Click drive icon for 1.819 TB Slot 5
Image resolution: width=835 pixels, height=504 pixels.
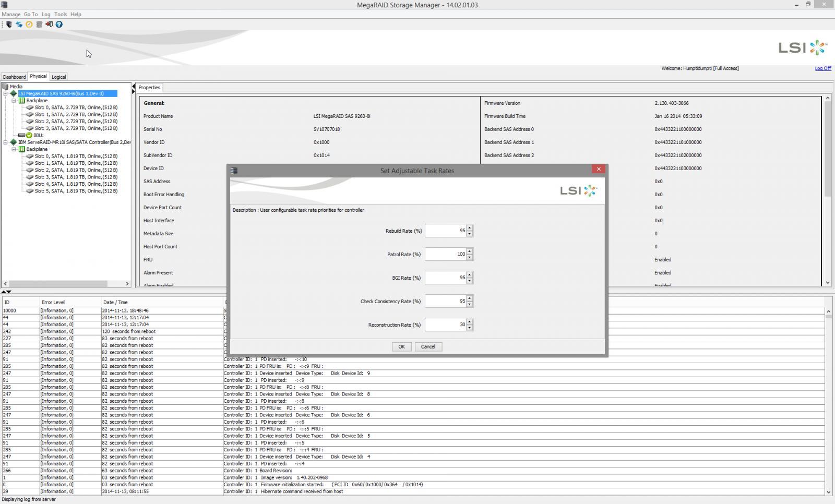tap(30, 191)
